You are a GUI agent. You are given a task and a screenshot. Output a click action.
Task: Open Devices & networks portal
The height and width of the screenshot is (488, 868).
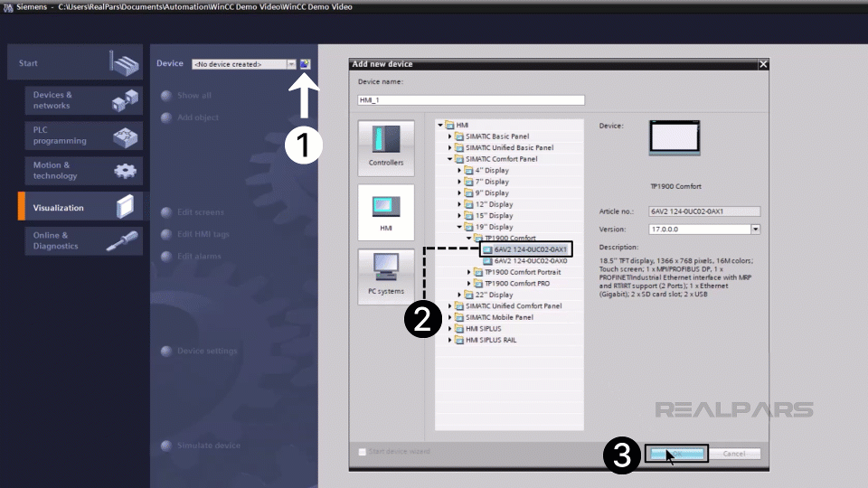point(83,100)
